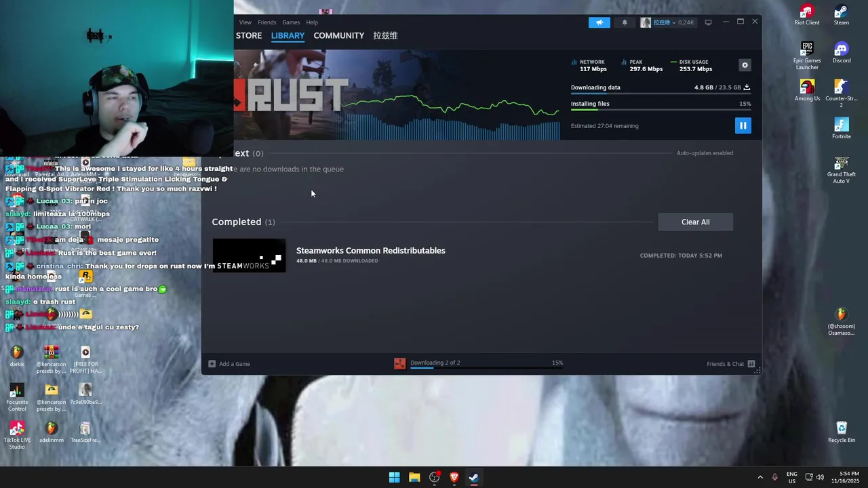
Task: Open TreeSizeFree desktop icon
Action: (x=85, y=432)
